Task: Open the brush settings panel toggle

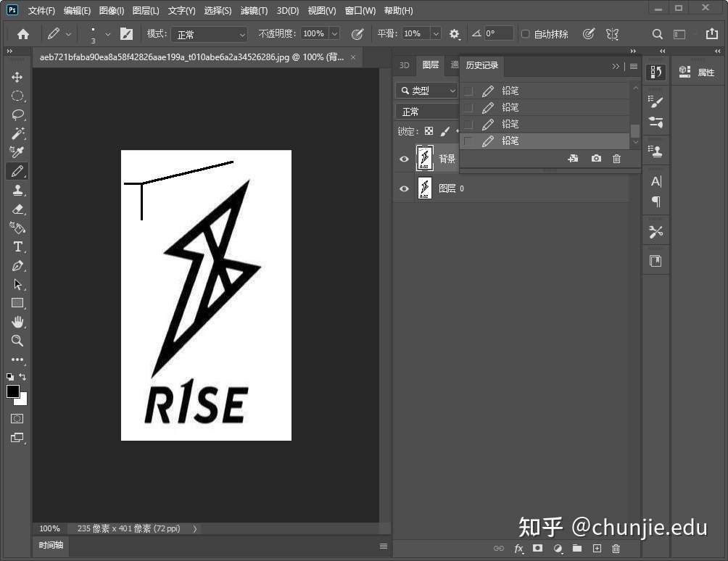Action: click(126, 34)
